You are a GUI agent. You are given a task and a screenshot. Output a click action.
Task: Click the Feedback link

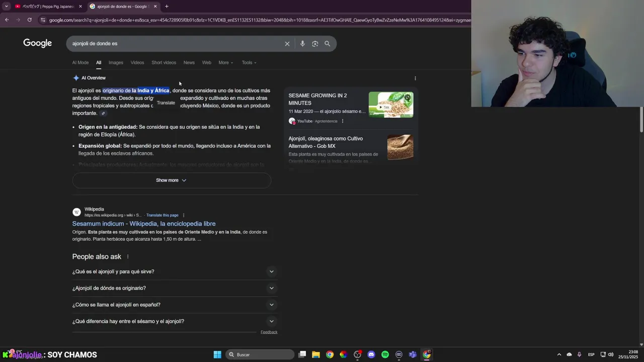coord(269,332)
